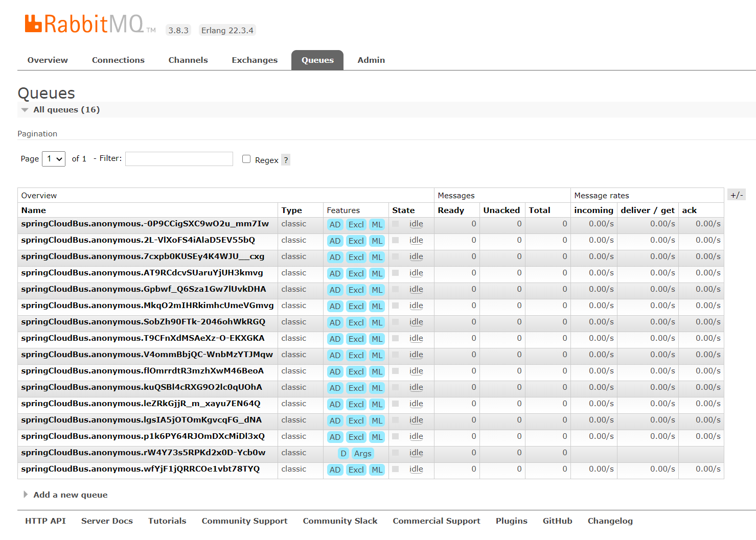The width and height of the screenshot is (756, 540).
Task: Click the D badge on the rW4Y73s5RPKd2x0D-Ycb0w queue
Action: (343, 454)
